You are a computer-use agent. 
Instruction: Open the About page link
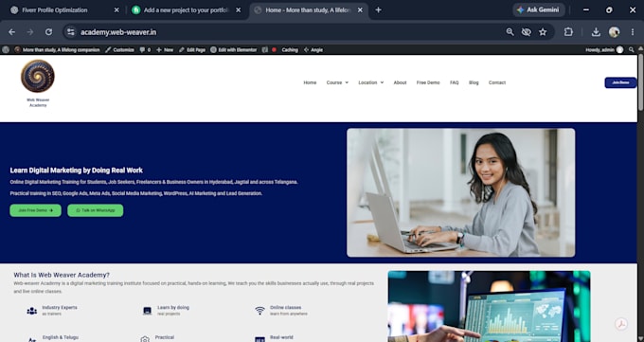click(x=400, y=82)
